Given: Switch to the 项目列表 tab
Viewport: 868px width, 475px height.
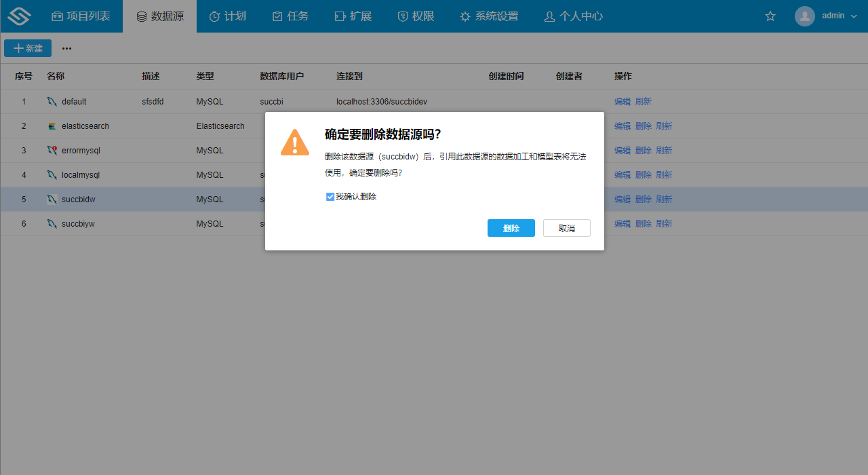Looking at the screenshot, I should (80, 16).
